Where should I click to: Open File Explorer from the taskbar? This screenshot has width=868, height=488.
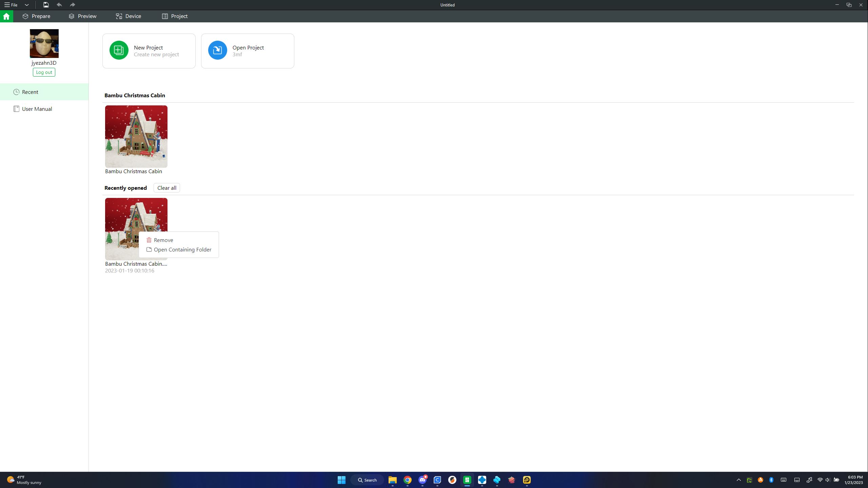(x=393, y=480)
